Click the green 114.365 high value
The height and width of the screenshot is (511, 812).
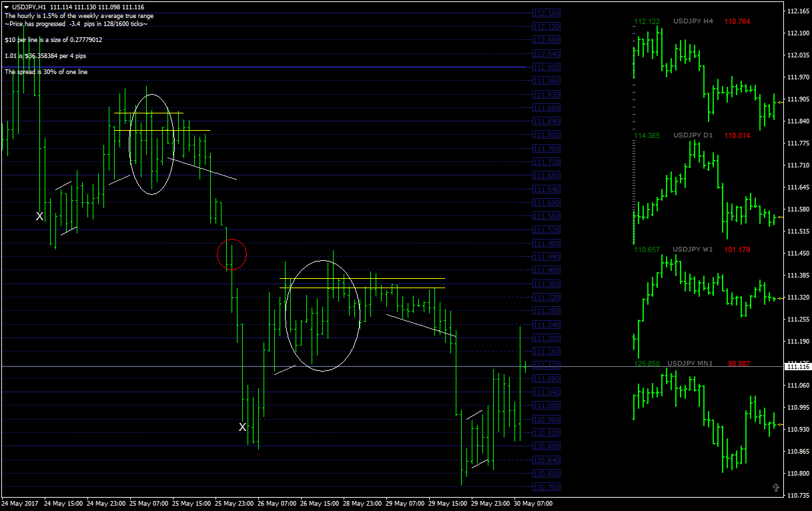click(647, 135)
